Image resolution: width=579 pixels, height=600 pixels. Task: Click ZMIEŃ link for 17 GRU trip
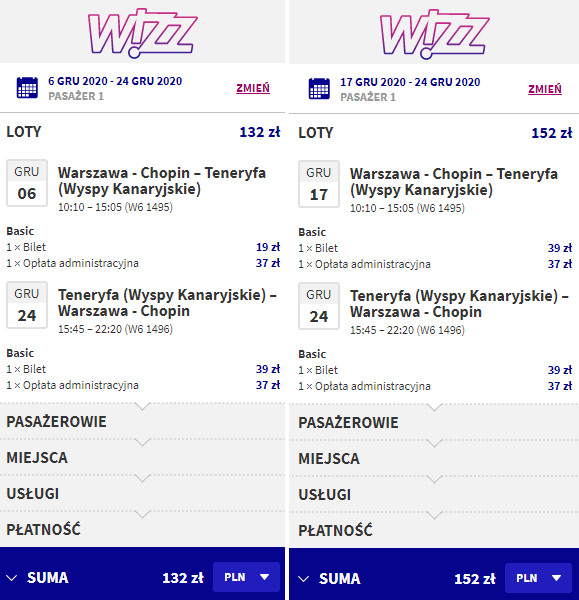tap(545, 90)
